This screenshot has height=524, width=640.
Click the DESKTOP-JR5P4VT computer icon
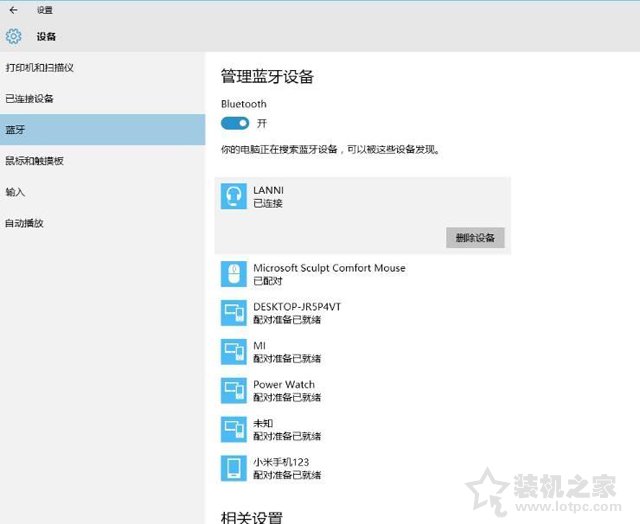pos(233,313)
